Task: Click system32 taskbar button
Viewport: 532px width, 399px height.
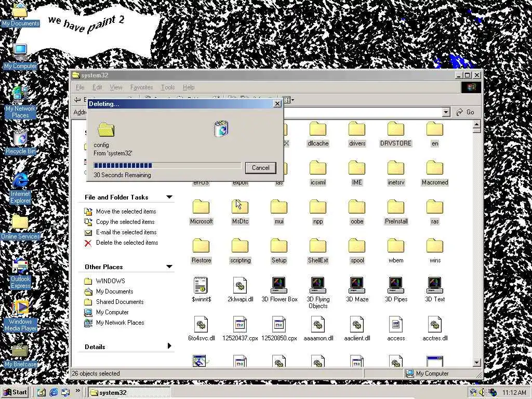Action: point(129,393)
